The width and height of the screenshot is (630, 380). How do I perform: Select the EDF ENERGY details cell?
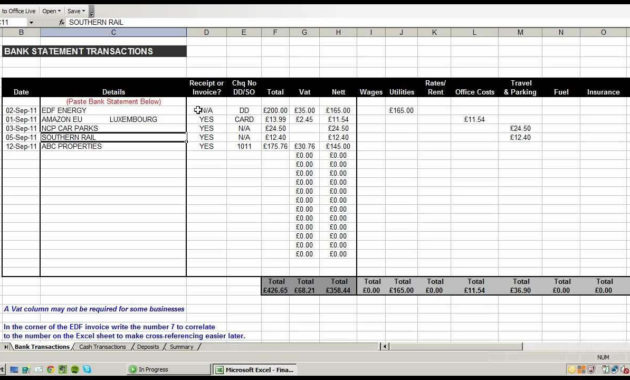113,110
